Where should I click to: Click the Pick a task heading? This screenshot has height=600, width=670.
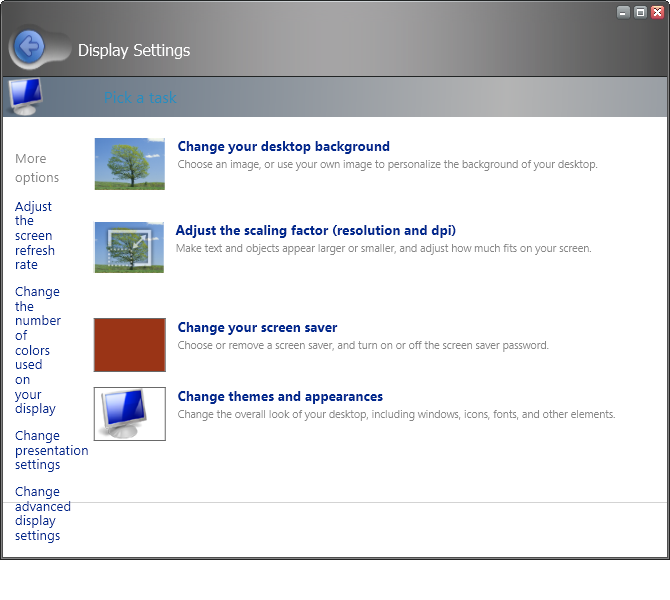coord(140,98)
